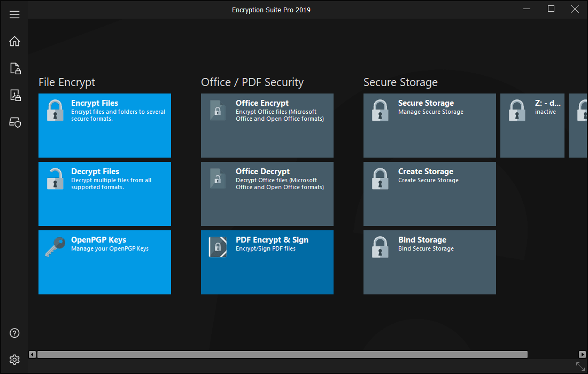588x374 pixels.
Task: Open file encryption from the sidebar lock-document icon
Action: coord(15,68)
